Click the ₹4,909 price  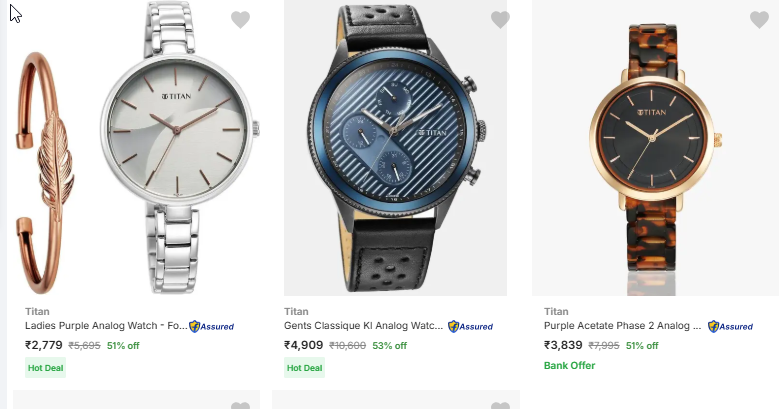point(304,346)
